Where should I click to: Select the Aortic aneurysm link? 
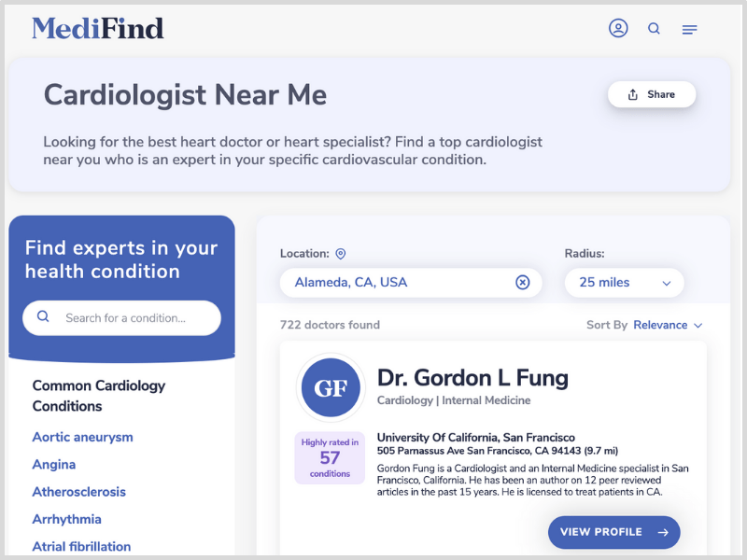tap(82, 437)
